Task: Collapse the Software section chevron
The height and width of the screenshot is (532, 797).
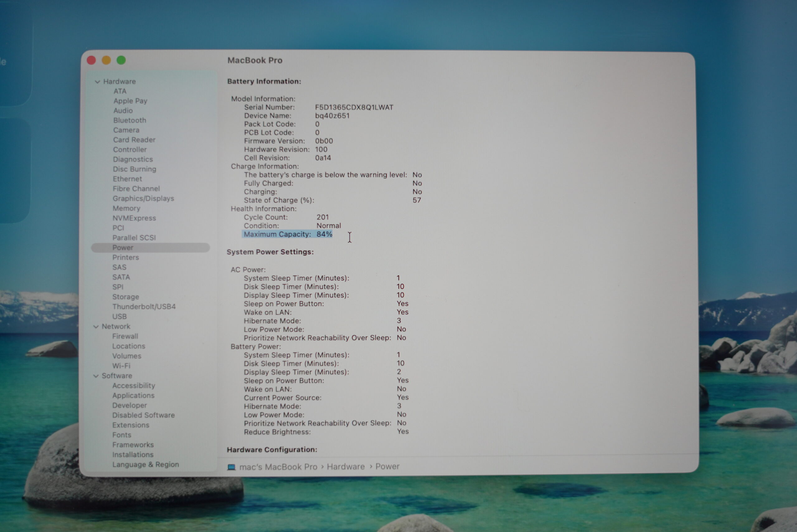Action: point(96,376)
